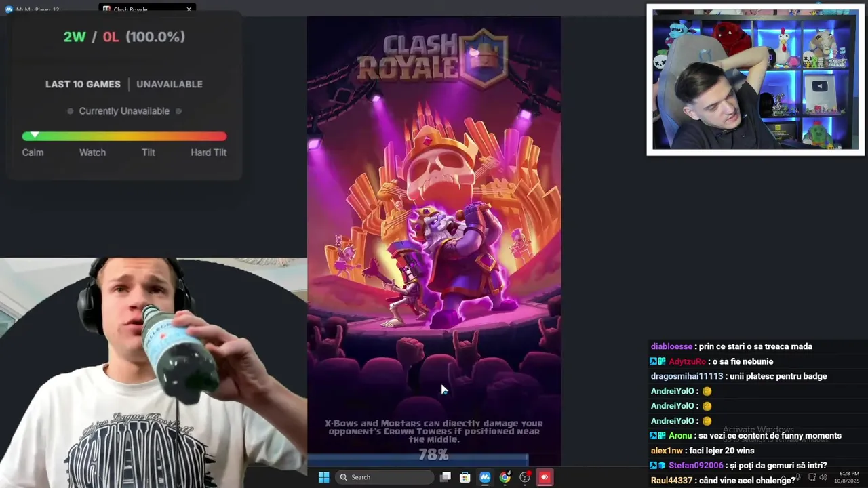The image size is (868, 488).
Task: Open Task View on the taskbar
Action: pos(446,477)
